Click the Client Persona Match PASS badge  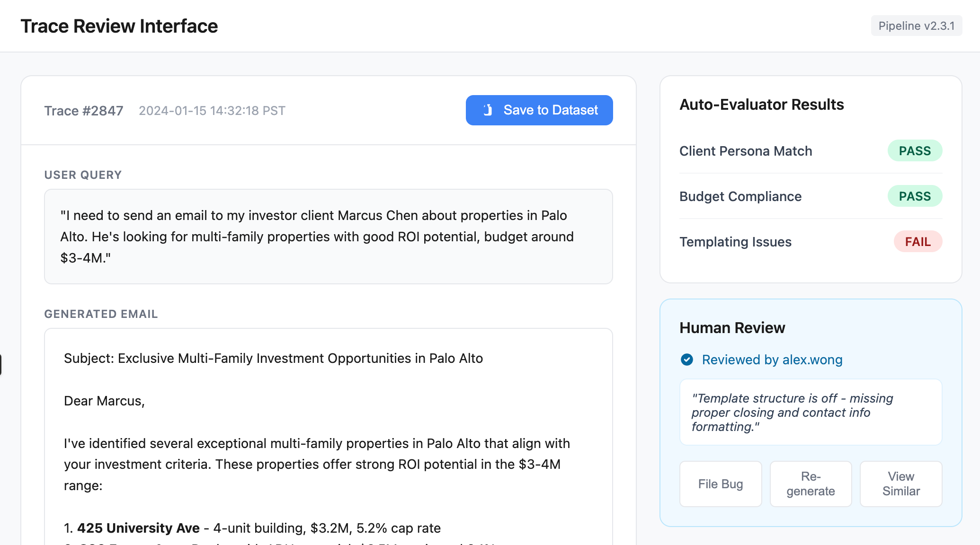click(914, 151)
